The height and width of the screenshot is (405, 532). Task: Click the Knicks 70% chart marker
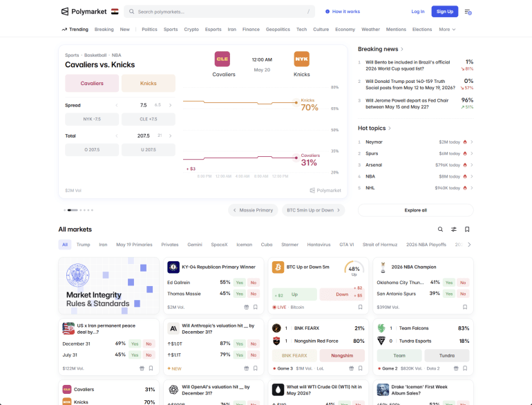click(296, 102)
